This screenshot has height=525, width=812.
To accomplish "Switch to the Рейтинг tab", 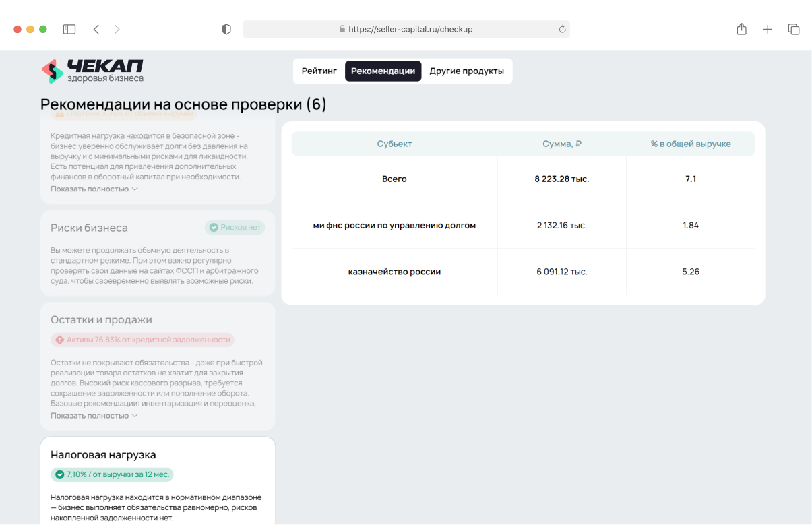I will pos(319,71).
